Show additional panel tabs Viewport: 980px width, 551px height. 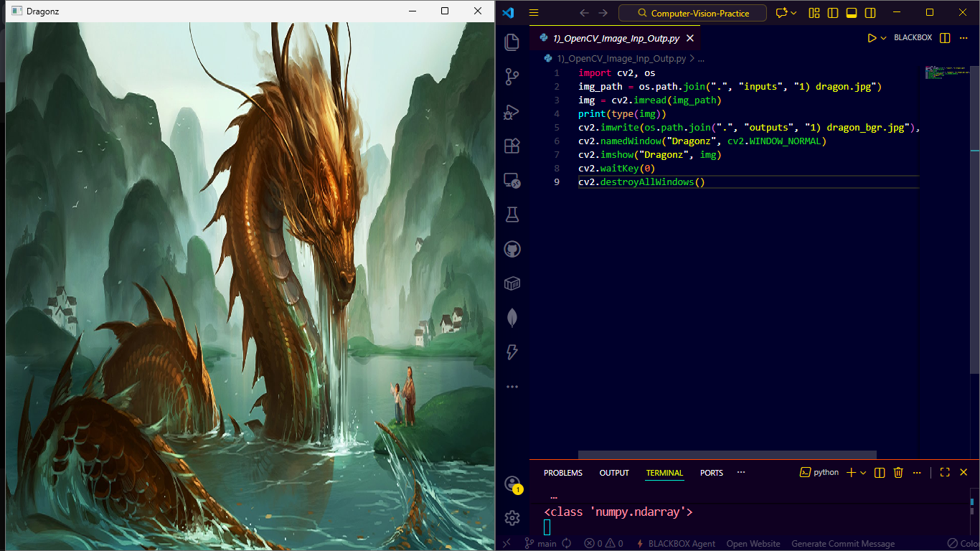click(741, 472)
